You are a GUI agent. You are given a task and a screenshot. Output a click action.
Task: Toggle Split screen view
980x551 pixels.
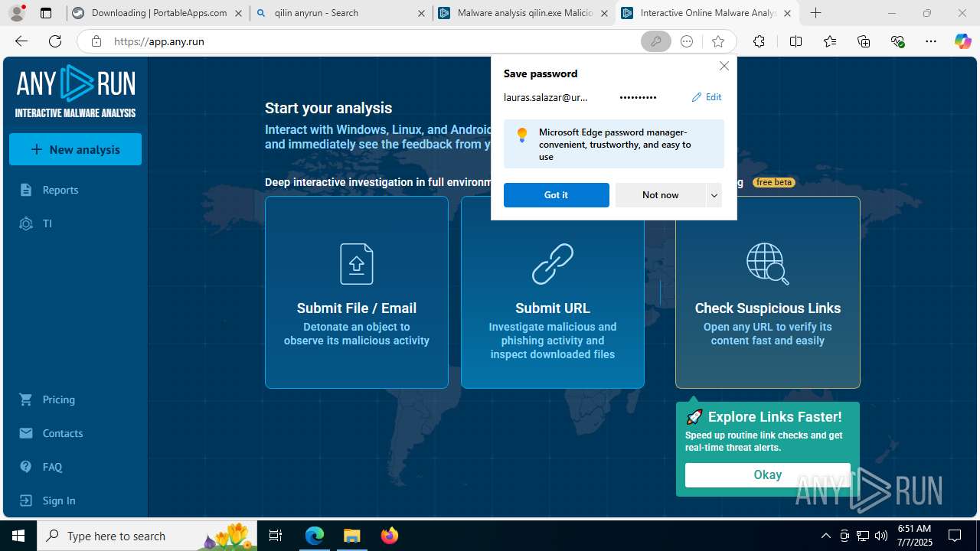click(x=795, y=41)
